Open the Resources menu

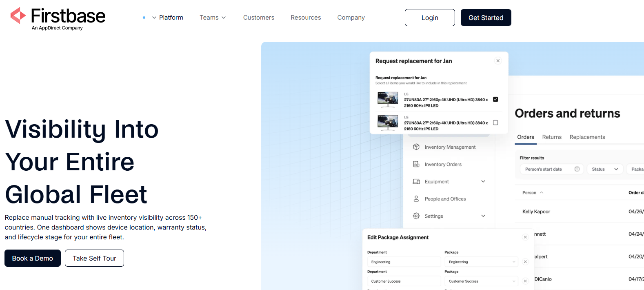tap(306, 18)
